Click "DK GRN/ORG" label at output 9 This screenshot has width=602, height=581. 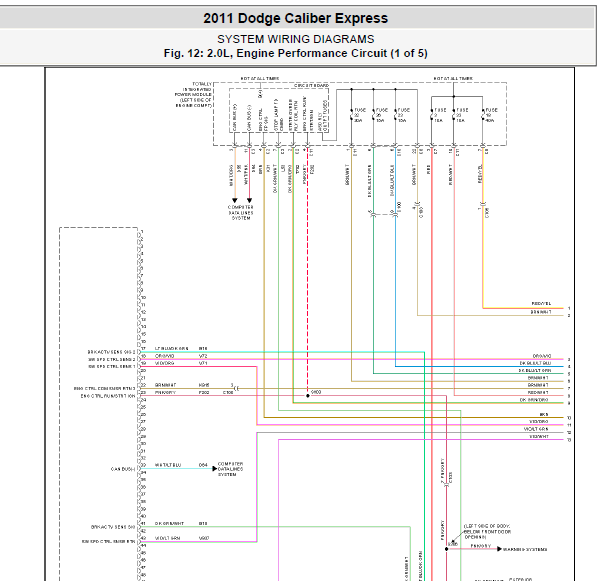[534, 400]
